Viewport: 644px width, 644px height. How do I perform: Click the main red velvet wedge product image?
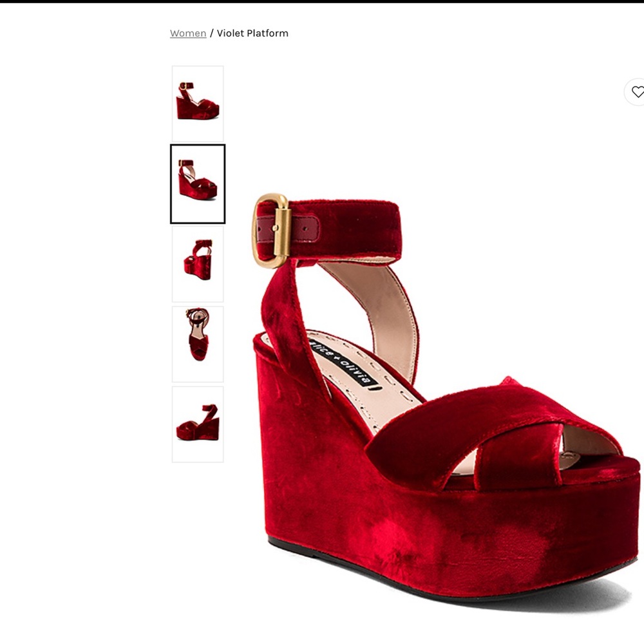446,402
